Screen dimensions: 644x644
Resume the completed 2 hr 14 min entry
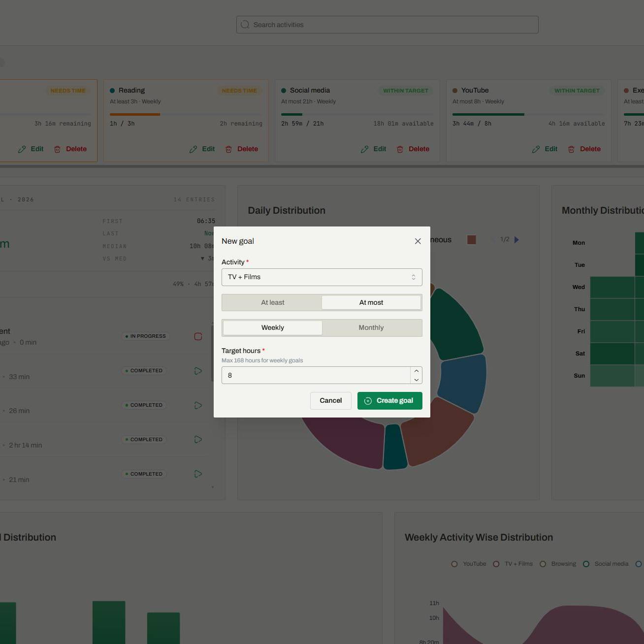(198, 440)
